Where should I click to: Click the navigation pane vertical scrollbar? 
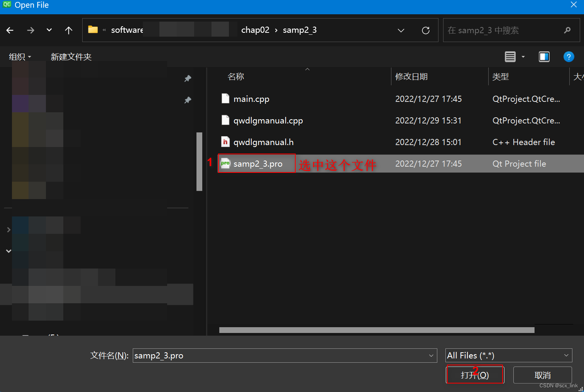pos(199,162)
